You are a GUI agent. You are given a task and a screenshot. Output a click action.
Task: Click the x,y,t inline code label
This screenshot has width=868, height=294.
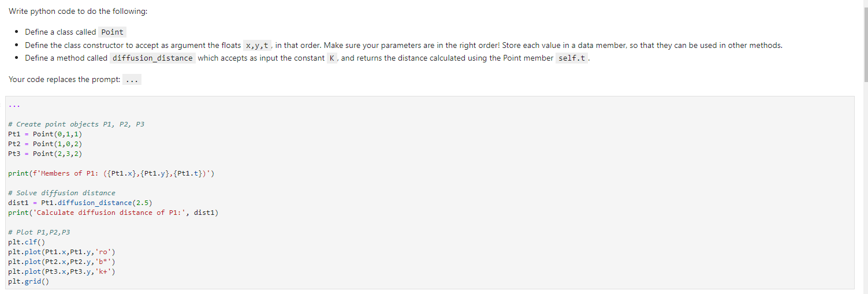tap(258, 45)
